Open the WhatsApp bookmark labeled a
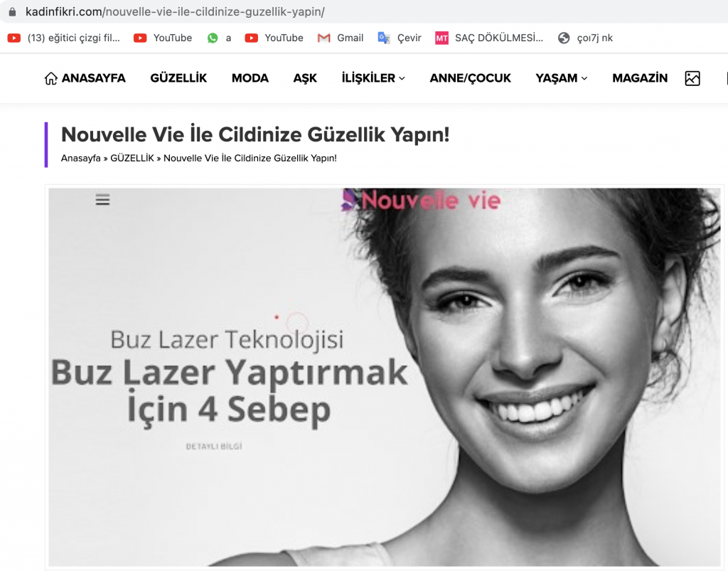 (x=219, y=38)
